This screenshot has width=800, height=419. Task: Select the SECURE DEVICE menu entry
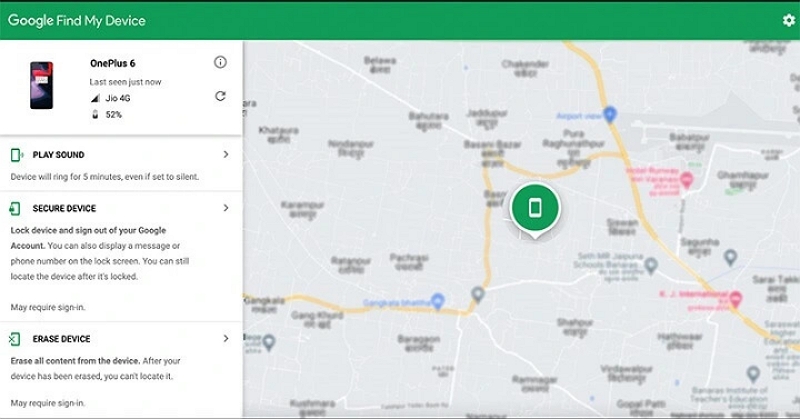(x=64, y=209)
